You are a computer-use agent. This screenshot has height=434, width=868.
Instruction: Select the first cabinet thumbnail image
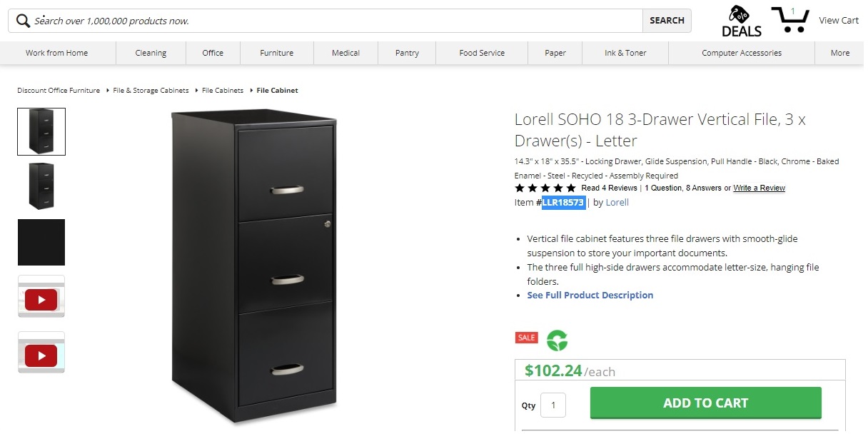pyautogui.click(x=41, y=131)
